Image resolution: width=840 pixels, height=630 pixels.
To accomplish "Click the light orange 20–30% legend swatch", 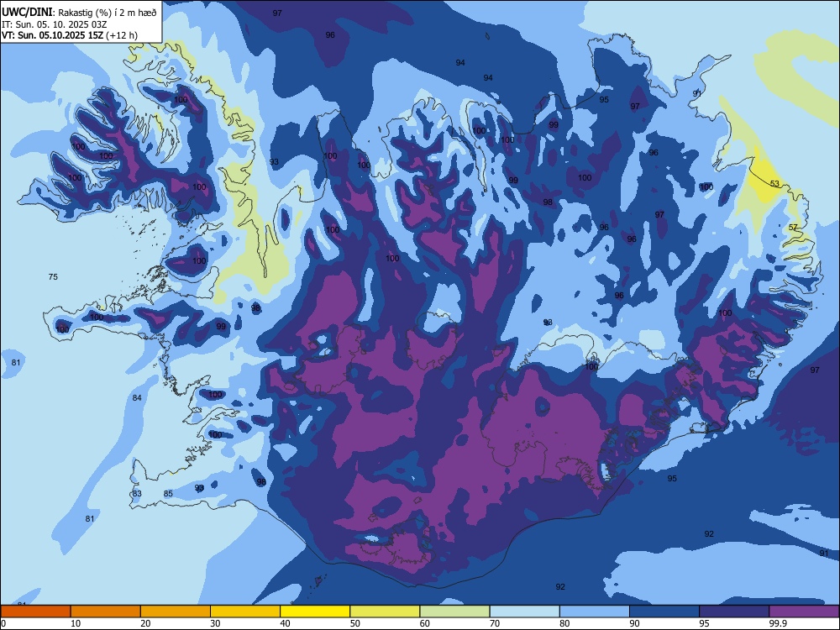I will [176, 612].
